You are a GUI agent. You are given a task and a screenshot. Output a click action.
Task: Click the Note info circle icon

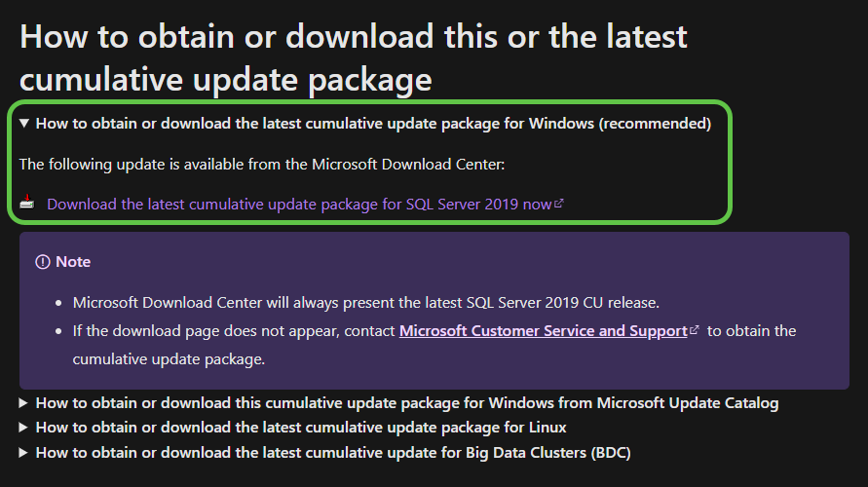click(x=43, y=262)
